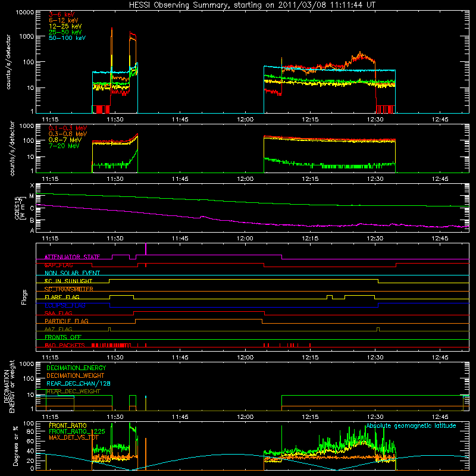476x476 pixels.
Task: Select the 50-100 keV legend label
Action: click(x=67, y=38)
